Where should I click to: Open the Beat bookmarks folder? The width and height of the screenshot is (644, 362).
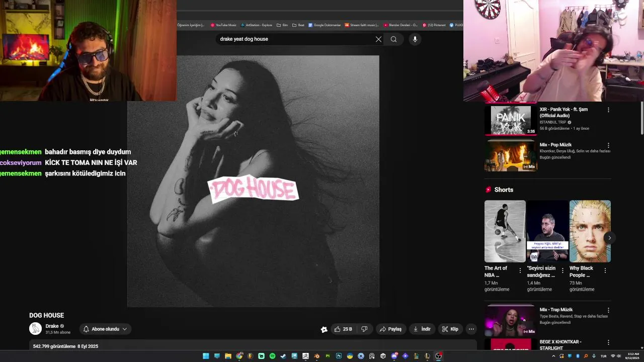pyautogui.click(x=298, y=25)
